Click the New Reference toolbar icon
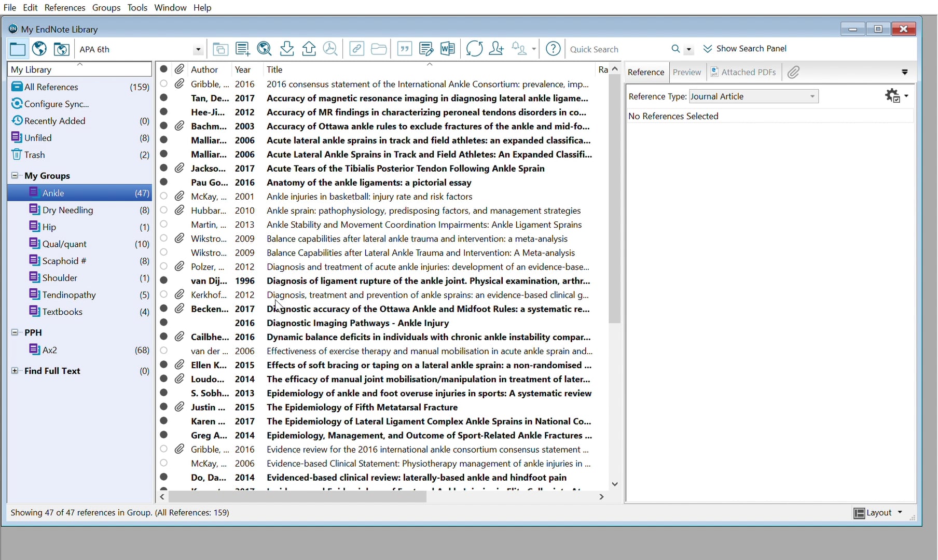This screenshot has width=938, height=560. pos(242,49)
